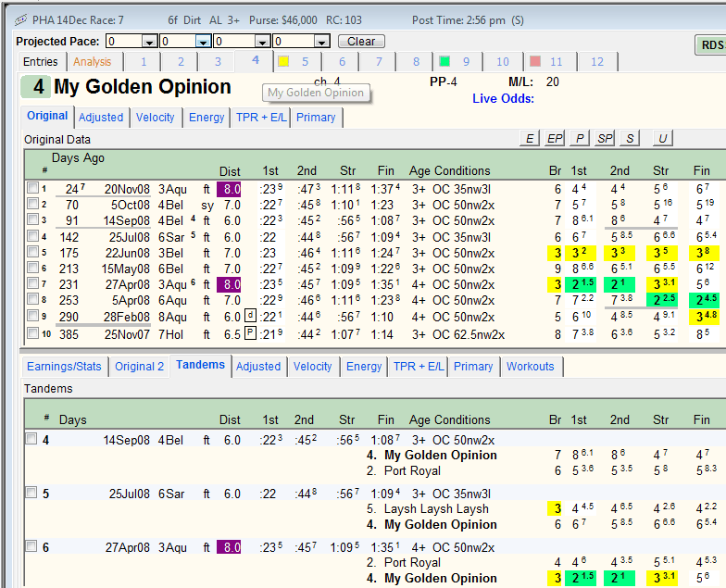Screen dimensions: 726x588
Task: Select horse tab 10
Action: [x=503, y=61]
